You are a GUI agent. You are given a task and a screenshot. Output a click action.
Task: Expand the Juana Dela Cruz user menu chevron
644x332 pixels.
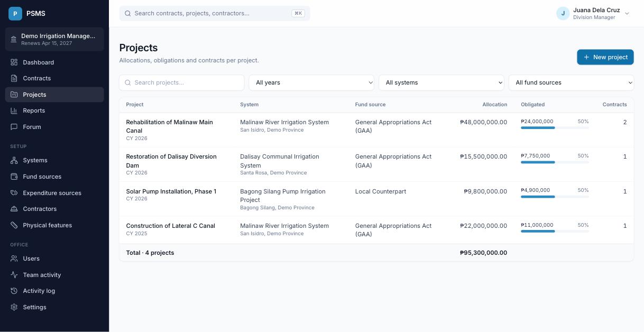[627, 14]
